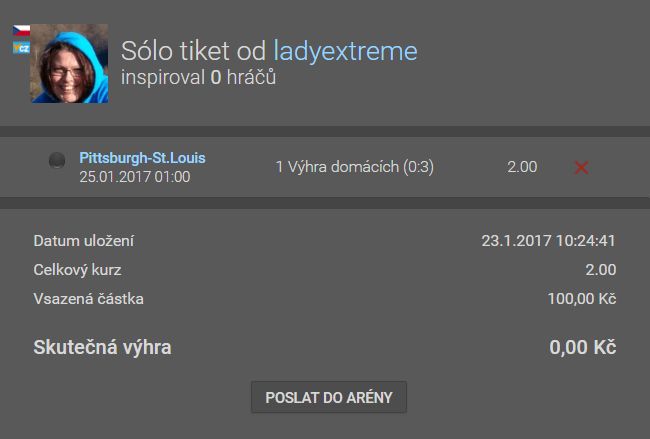Click the Czech flag icon
The width and height of the screenshot is (650, 439).
point(21,31)
